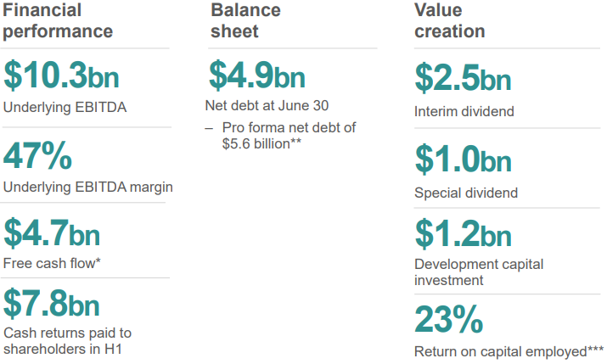This screenshot has width=607, height=364.
Task: Click the Value creation heading
Action: pos(449,20)
